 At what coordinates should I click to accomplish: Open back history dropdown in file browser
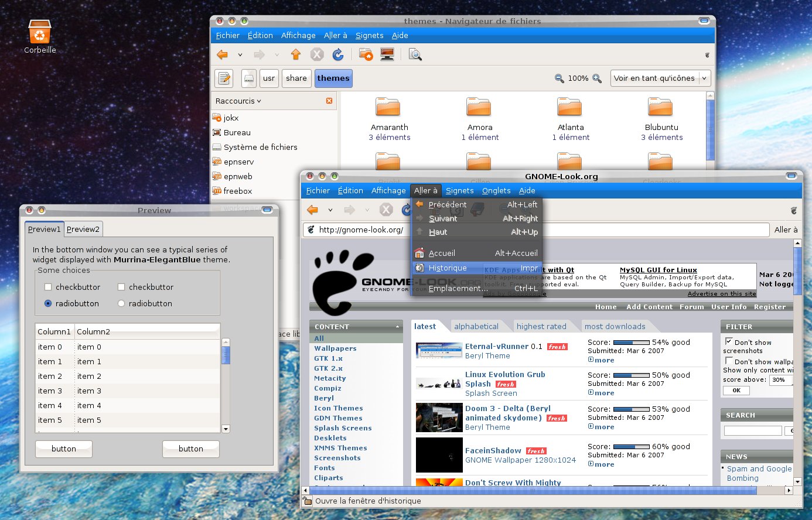pos(240,55)
